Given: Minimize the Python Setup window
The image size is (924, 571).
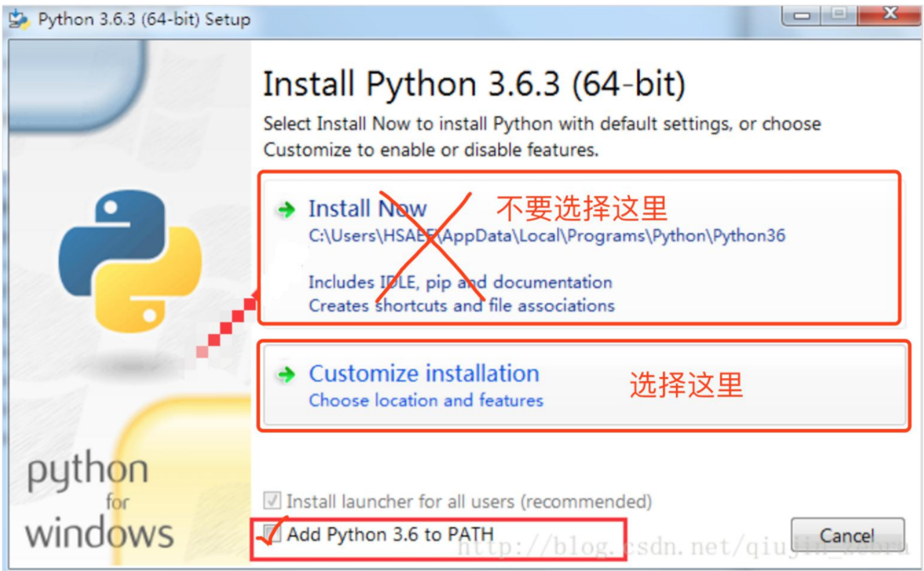Looking at the screenshot, I should [x=802, y=16].
